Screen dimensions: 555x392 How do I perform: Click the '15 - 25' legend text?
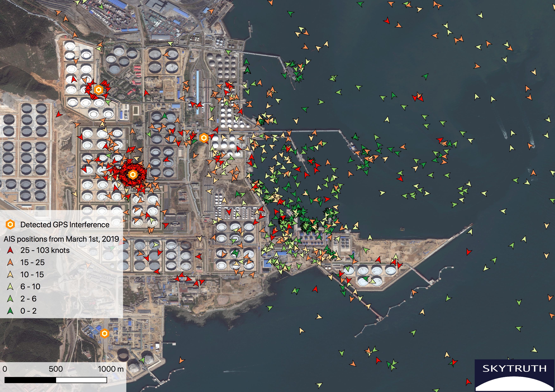(32, 262)
